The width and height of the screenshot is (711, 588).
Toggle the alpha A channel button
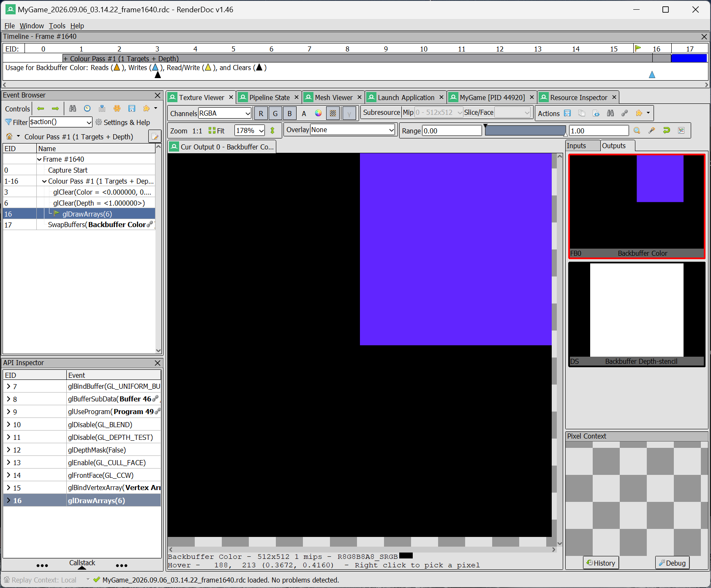pyautogui.click(x=304, y=113)
